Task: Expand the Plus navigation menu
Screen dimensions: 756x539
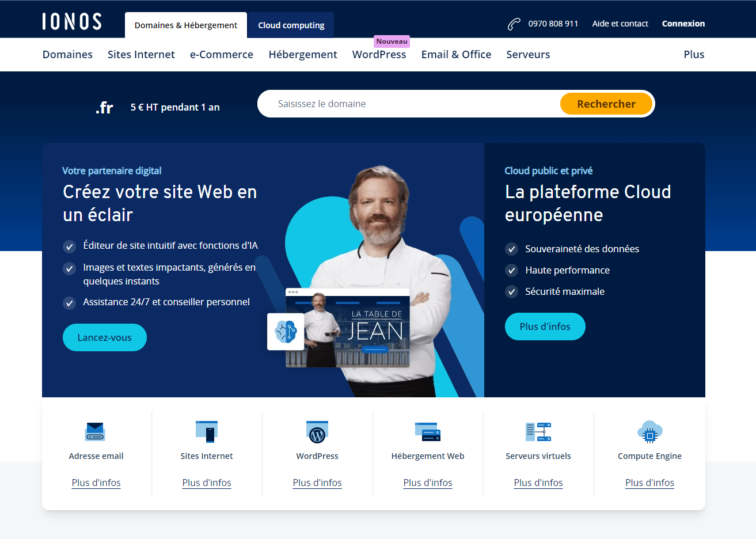Action: click(x=694, y=55)
